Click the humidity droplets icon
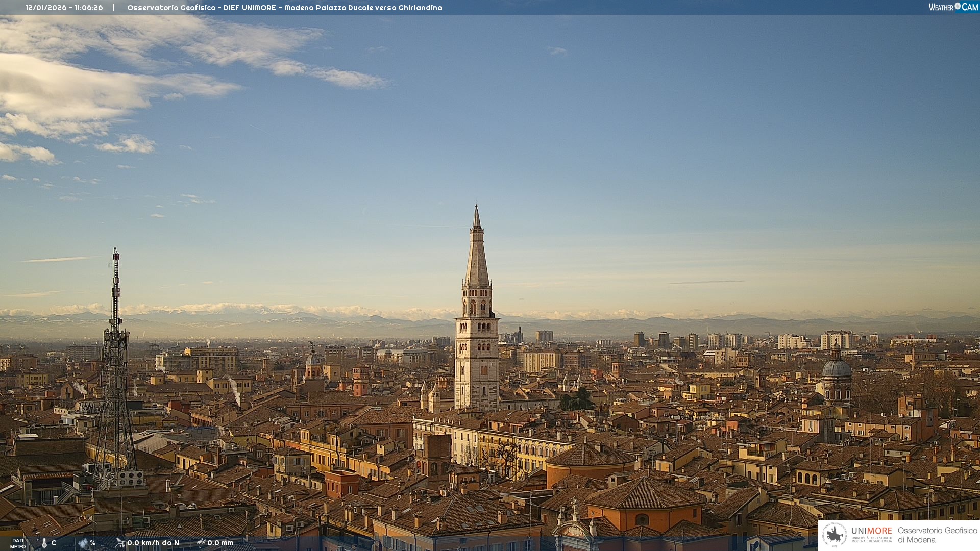The width and height of the screenshot is (980, 551). coord(83,543)
